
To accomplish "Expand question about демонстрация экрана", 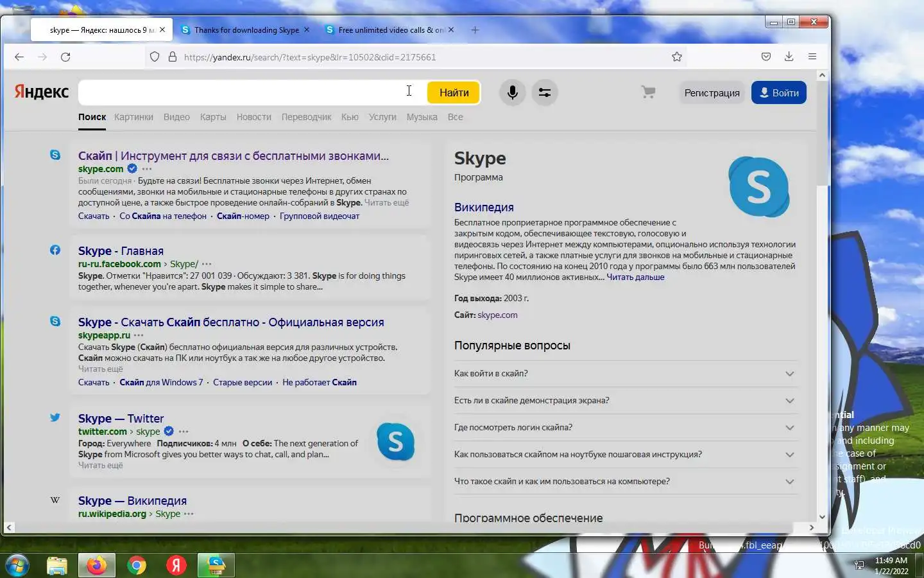I will point(625,401).
